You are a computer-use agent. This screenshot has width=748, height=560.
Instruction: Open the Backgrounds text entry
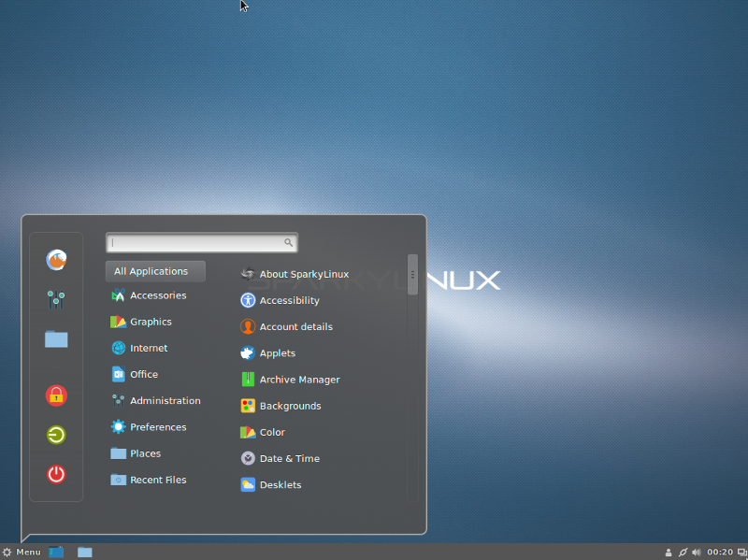290,406
